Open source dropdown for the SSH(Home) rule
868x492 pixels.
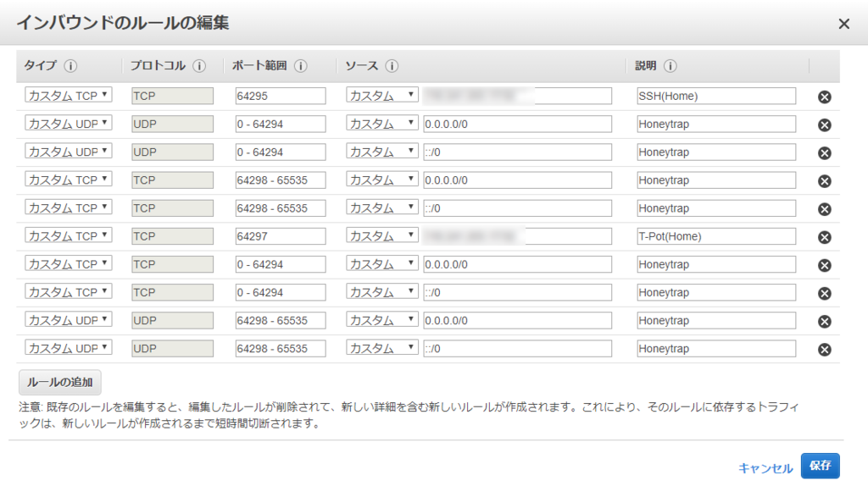[x=382, y=95]
